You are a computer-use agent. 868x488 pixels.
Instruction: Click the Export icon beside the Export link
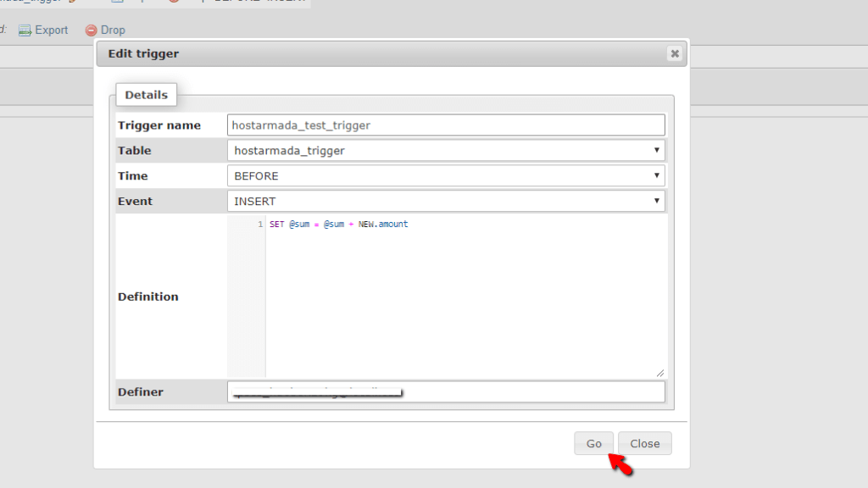tap(25, 30)
